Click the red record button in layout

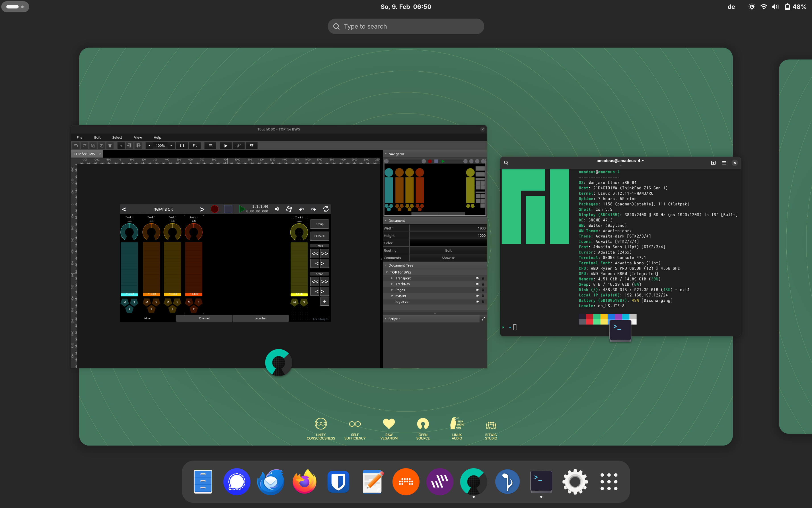click(x=214, y=209)
